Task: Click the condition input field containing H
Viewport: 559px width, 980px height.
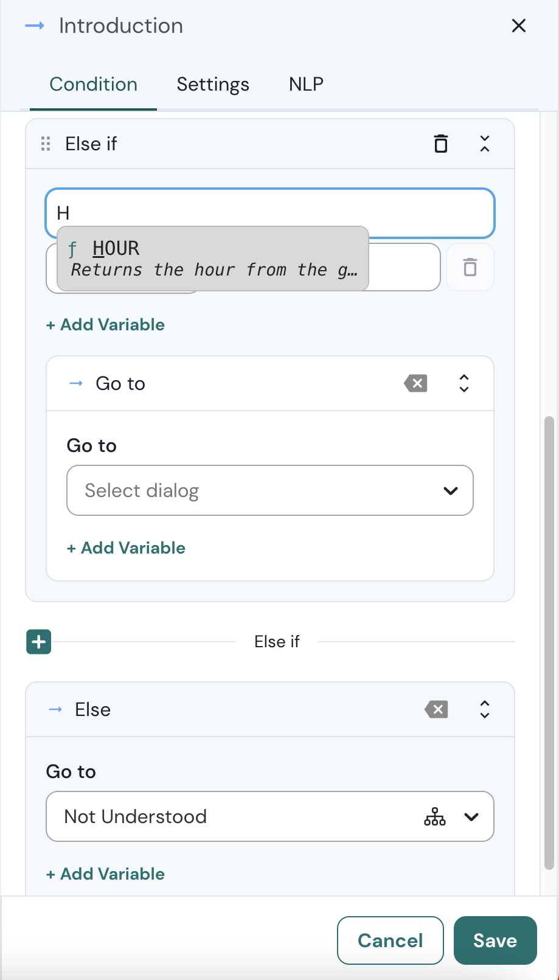Action: pyautogui.click(x=269, y=213)
